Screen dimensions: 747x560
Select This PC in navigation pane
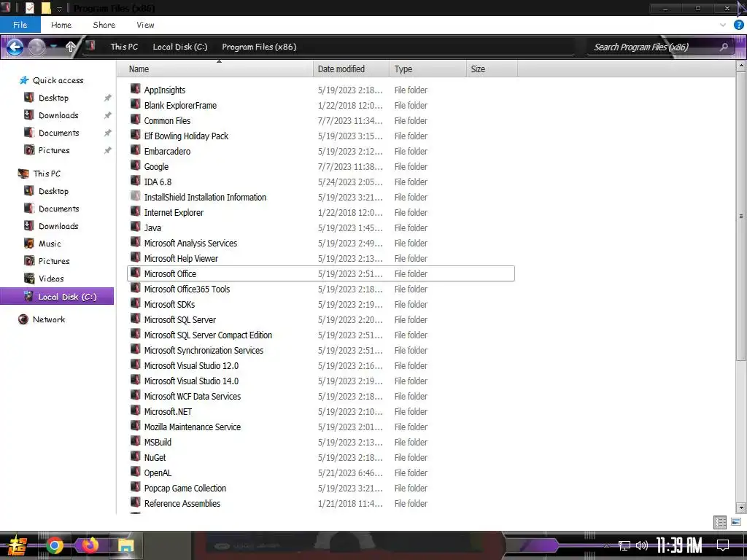click(47, 174)
